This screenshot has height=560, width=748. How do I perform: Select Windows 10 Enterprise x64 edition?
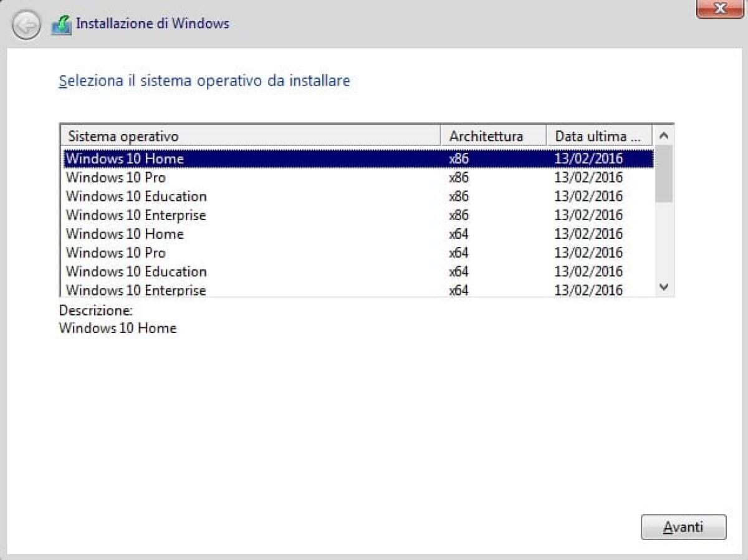pos(187,289)
